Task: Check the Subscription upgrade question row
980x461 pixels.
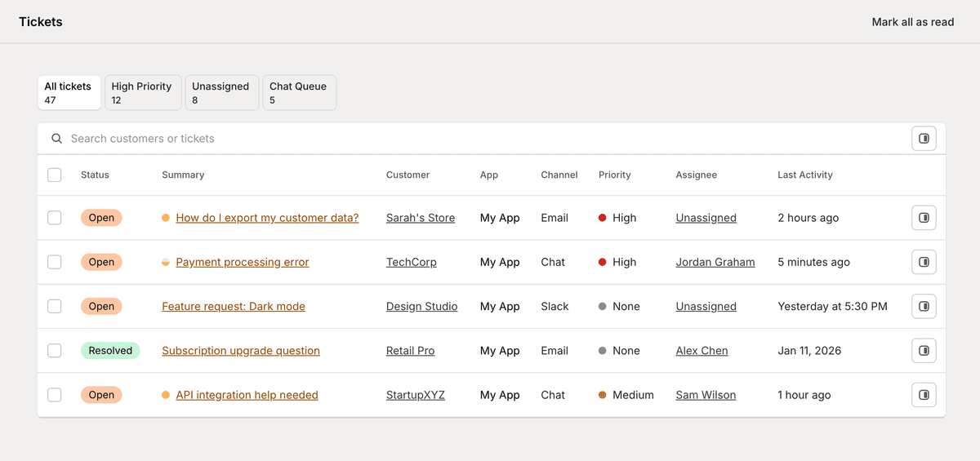Action: tap(55, 351)
